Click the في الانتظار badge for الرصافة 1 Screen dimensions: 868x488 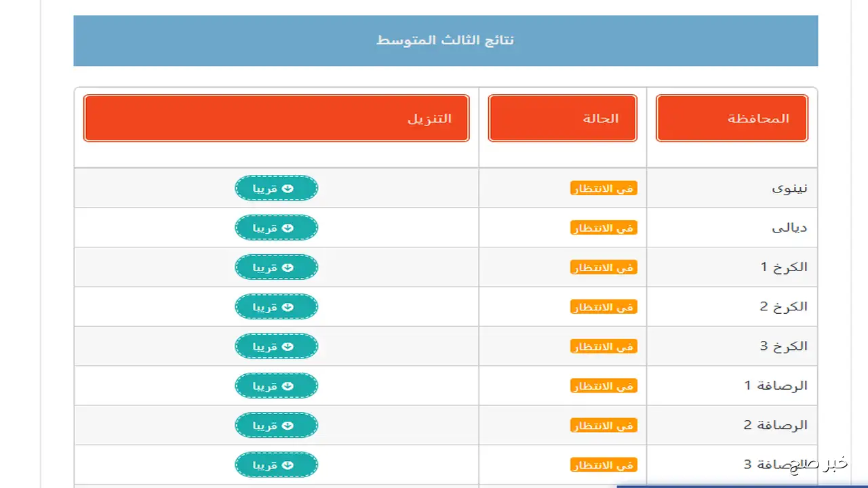point(604,386)
